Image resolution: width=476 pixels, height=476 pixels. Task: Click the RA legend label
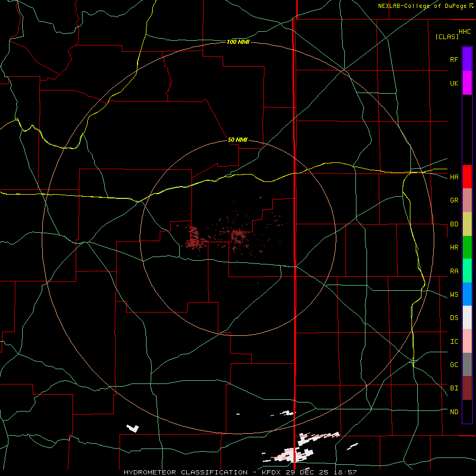(454, 271)
